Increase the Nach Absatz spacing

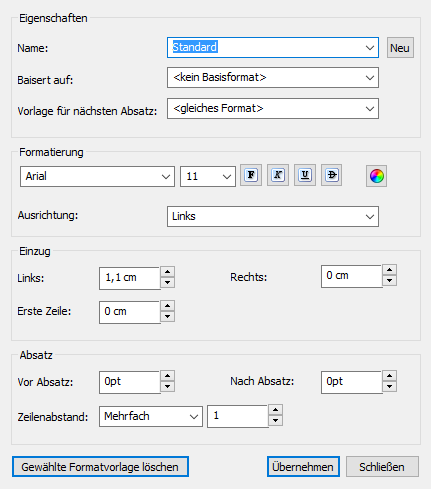click(x=390, y=376)
